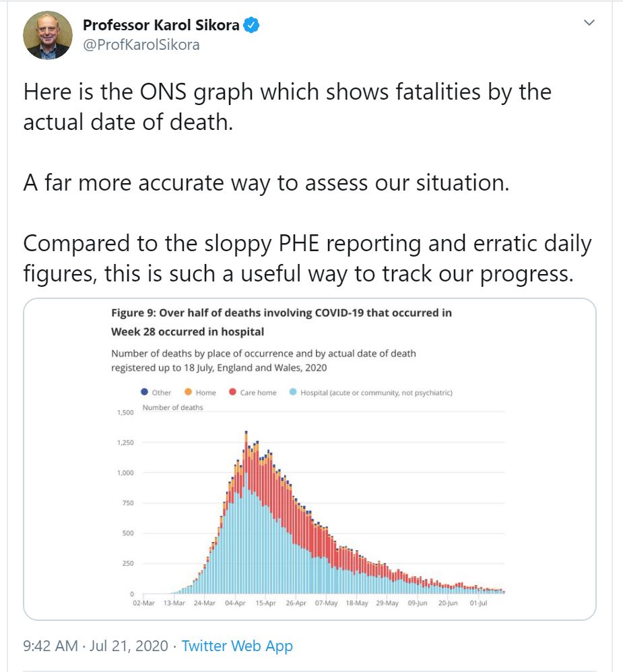Click the light blue Hospital legend dot
This screenshot has width=623, height=672.
click(292, 392)
